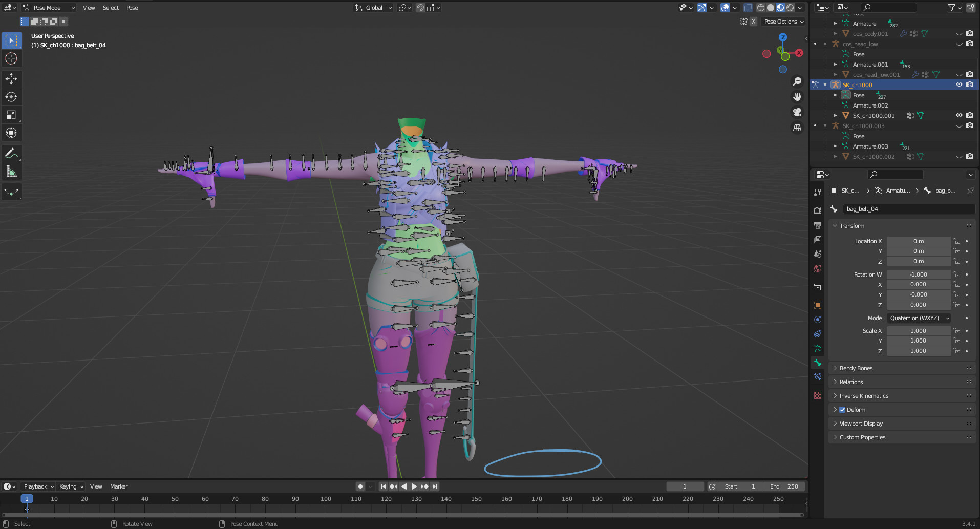Image resolution: width=980 pixels, height=529 pixels.
Task: Toggle visibility of SK_ch1000.001 mesh
Action: [x=959, y=116]
